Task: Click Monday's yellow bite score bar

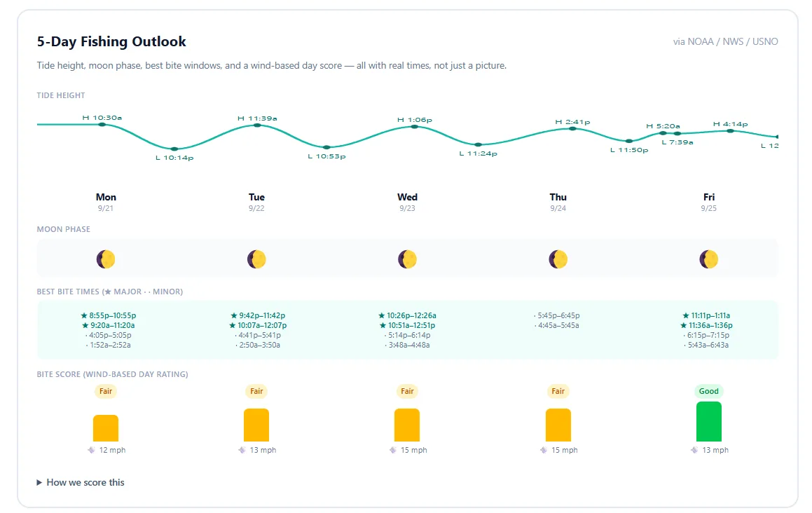Action: [x=106, y=428]
